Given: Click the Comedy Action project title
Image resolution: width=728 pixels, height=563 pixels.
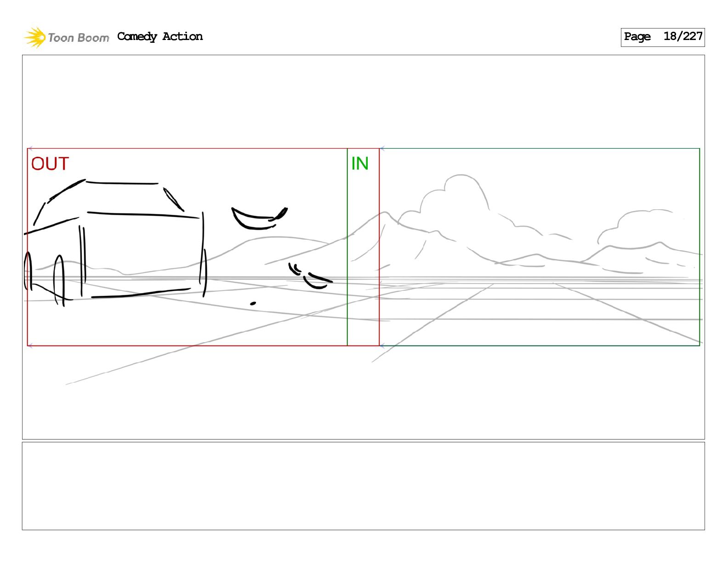Looking at the screenshot, I should [x=160, y=36].
